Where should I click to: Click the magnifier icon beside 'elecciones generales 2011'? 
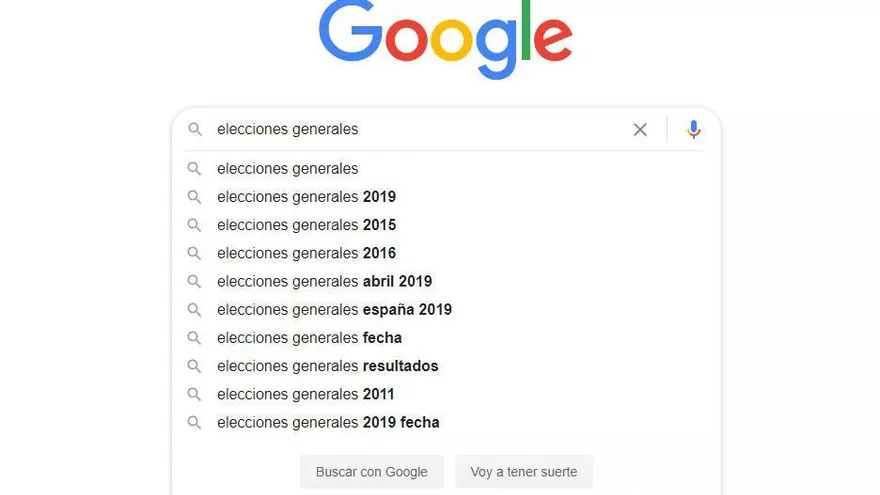(x=195, y=394)
